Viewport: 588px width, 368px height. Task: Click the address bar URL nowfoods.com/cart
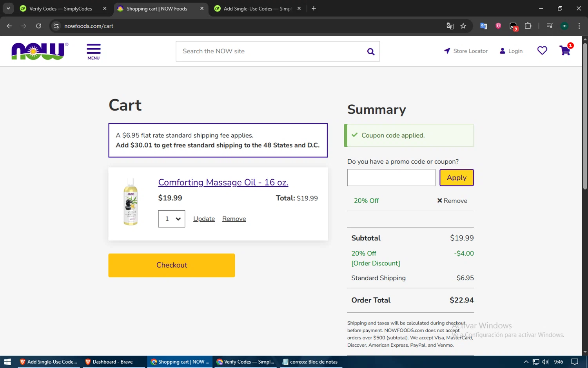(89, 26)
